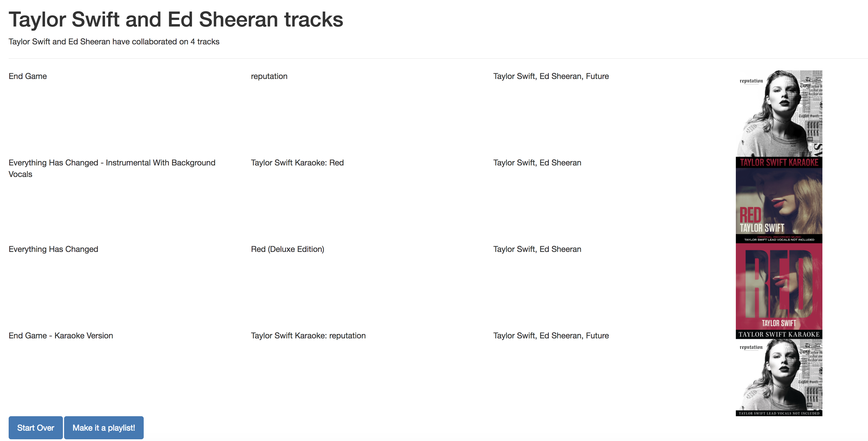Screen dimensions: 868x441
Task: Click artists text for the End Game row
Action: pos(551,76)
